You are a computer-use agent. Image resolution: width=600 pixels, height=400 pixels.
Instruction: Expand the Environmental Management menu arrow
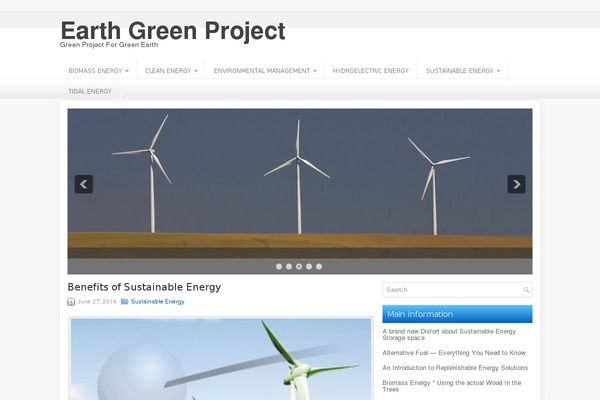pos(315,71)
